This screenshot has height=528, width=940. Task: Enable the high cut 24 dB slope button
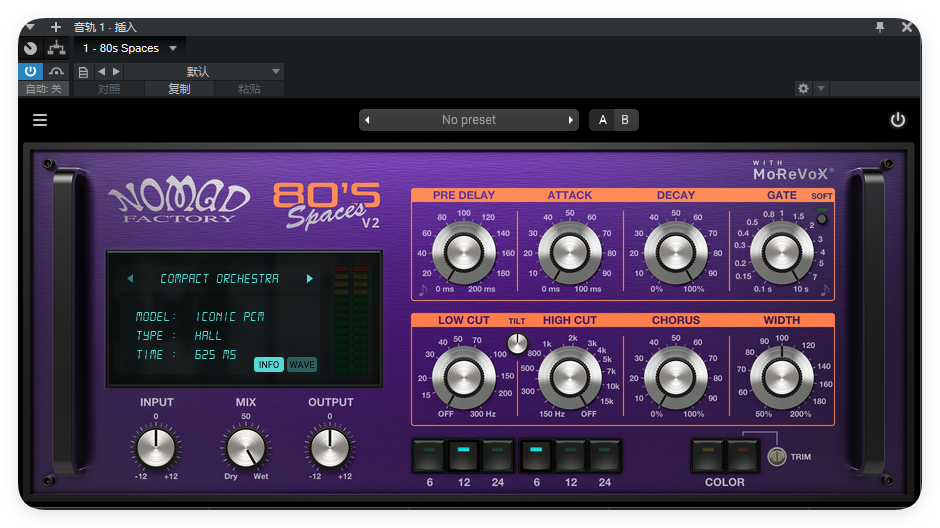[604, 455]
